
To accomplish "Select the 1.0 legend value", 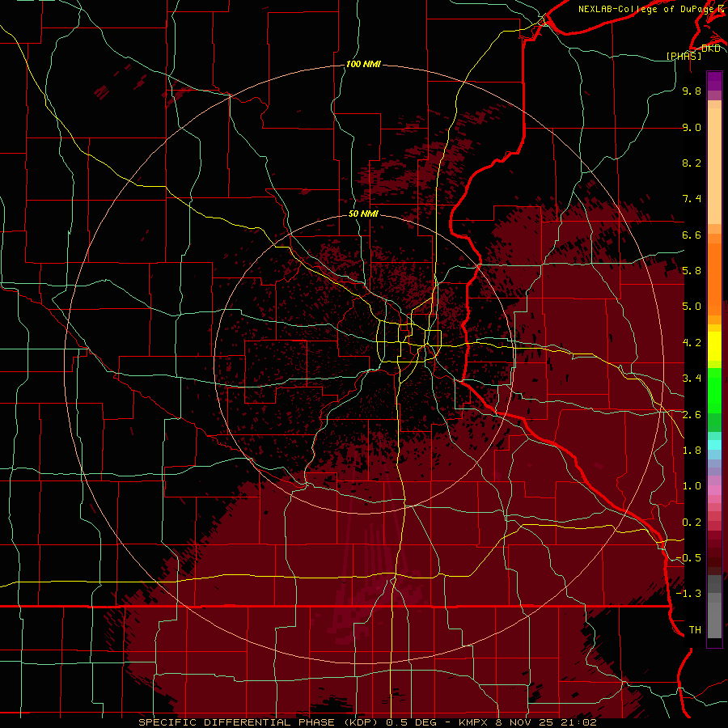I will click(x=692, y=485).
